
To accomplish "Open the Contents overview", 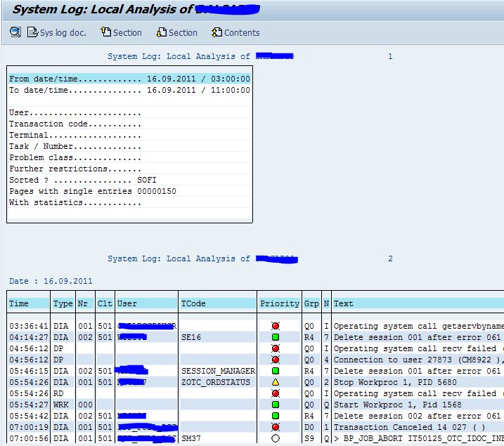I will [x=235, y=32].
